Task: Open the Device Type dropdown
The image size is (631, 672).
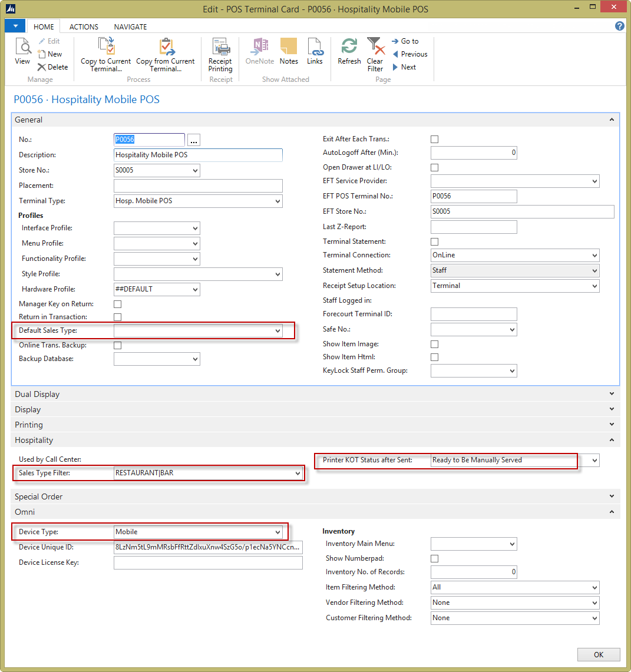Action: coord(277,532)
